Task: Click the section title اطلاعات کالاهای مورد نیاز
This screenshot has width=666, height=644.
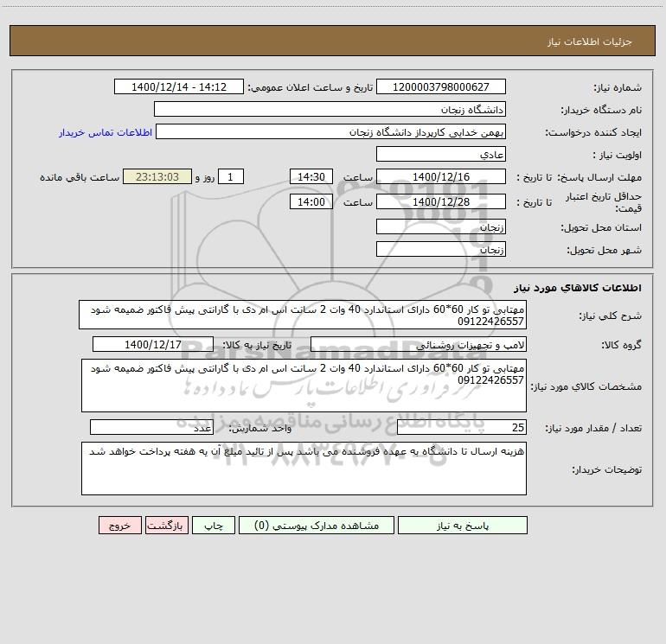Action: click(x=578, y=288)
